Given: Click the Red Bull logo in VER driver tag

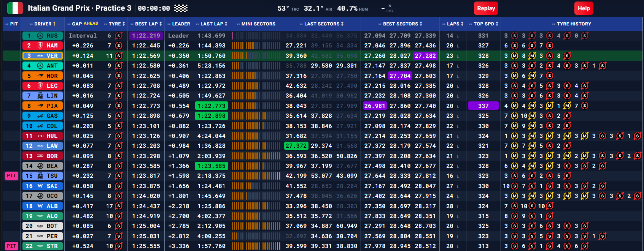Looking at the screenshot, I should 40,56.
